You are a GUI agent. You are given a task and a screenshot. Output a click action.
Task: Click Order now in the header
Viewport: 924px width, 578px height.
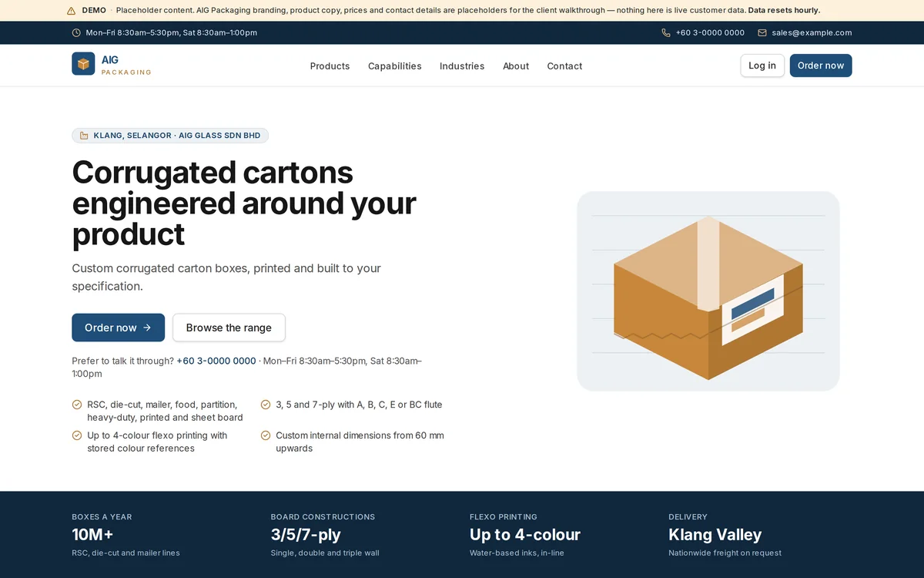(x=821, y=66)
